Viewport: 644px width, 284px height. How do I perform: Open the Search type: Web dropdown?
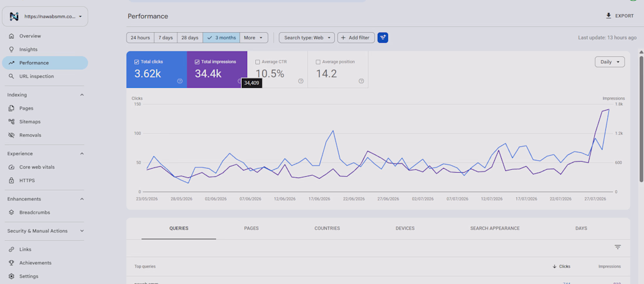(307, 38)
